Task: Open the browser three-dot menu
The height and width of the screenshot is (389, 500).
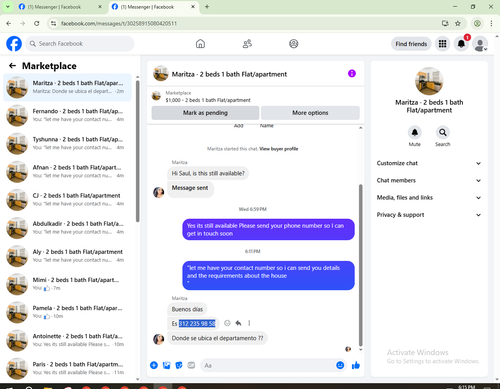Action: [491, 23]
